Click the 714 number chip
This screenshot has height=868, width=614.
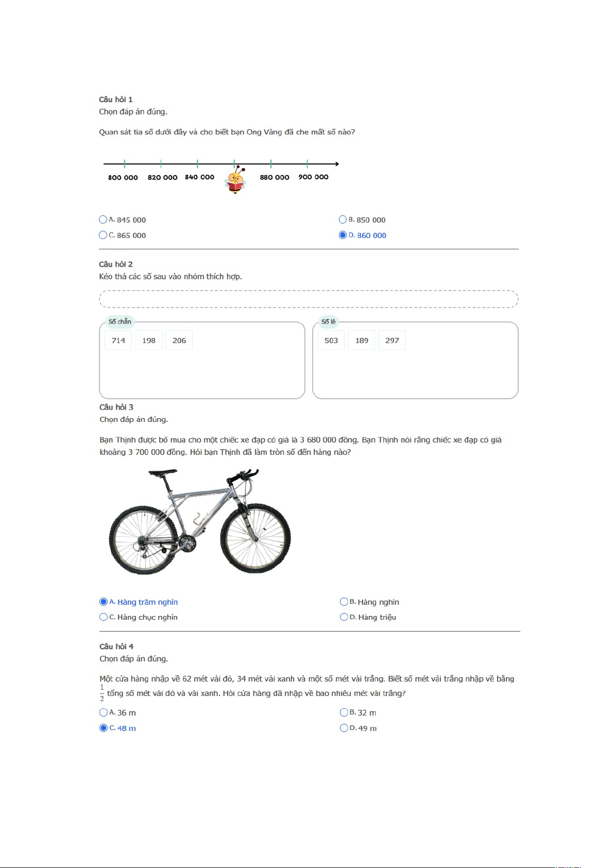118,341
